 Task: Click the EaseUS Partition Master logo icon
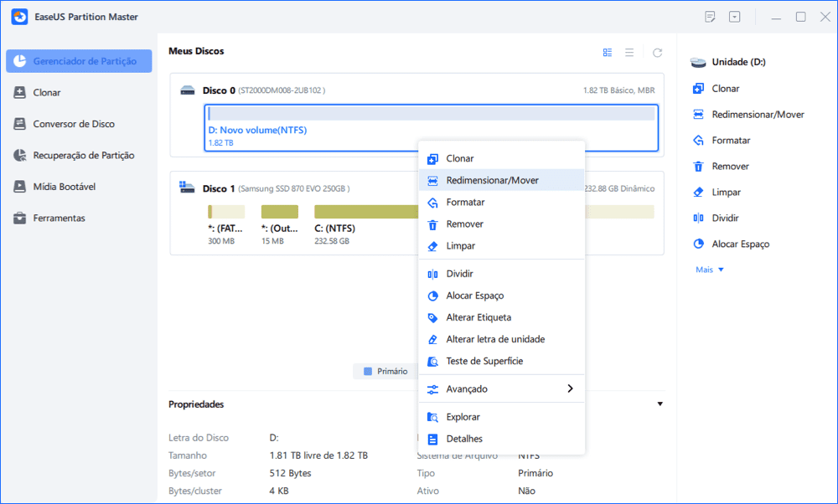point(20,17)
